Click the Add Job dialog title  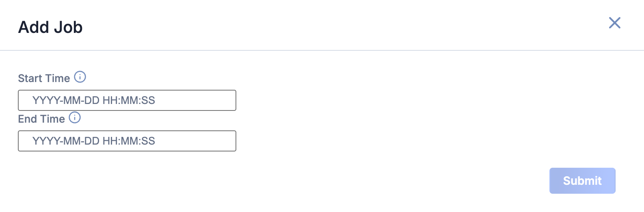tap(50, 27)
